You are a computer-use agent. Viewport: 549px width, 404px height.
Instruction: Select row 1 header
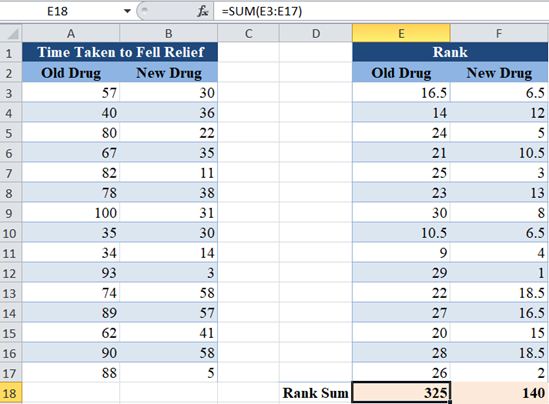[11, 53]
